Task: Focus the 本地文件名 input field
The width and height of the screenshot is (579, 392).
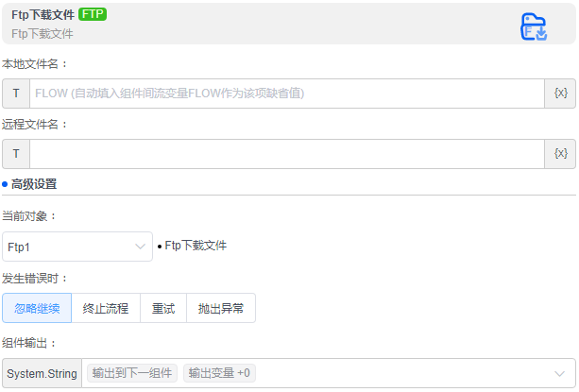Action: pyautogui.click(x=287, y=93)
